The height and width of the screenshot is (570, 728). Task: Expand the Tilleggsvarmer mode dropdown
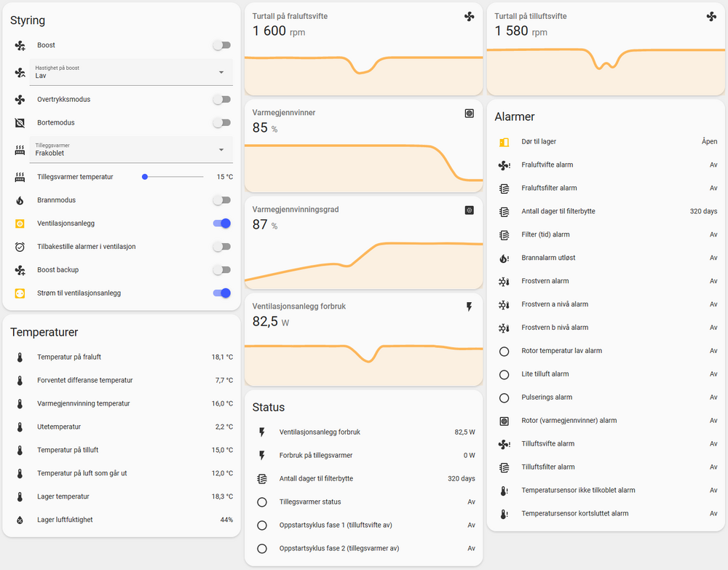130,150
